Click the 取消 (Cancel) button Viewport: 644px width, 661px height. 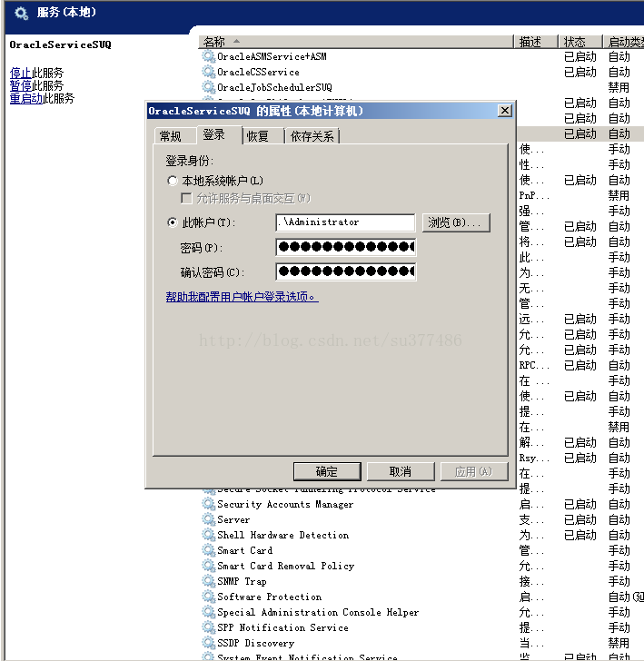pos(401,471)
